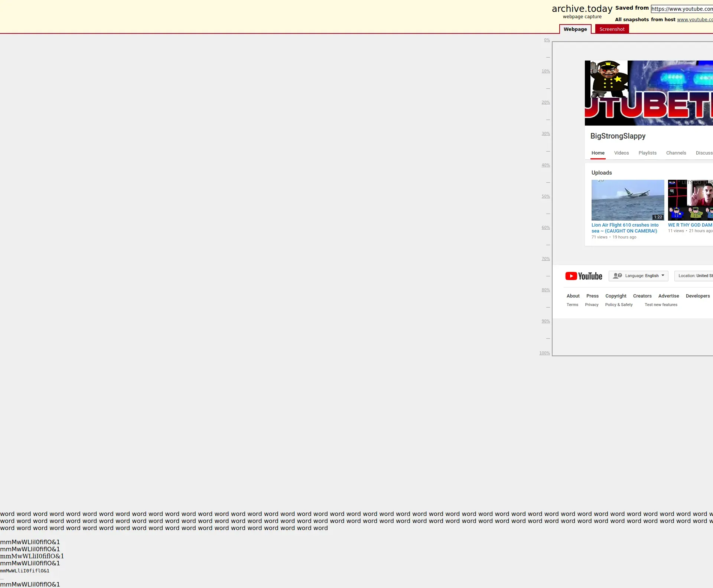Open the Policy & Safety link

619,305
